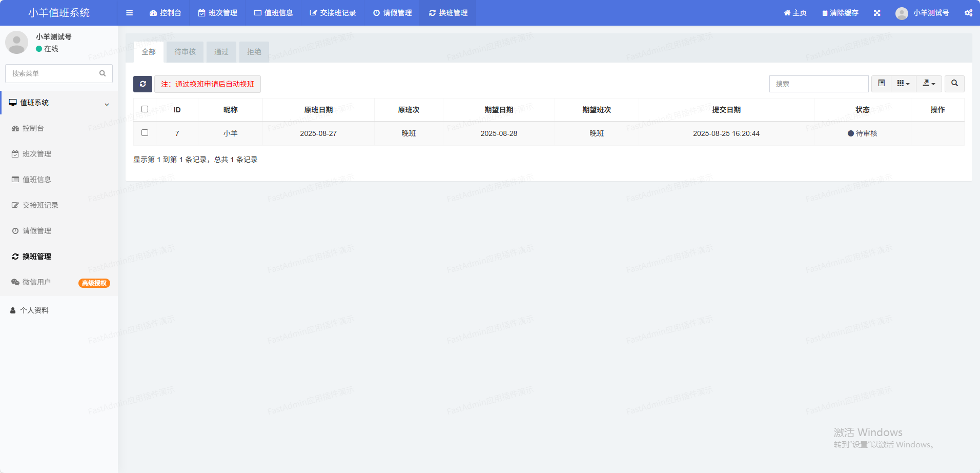Image resolution: width=980 pixels, height=473 pixels.
Task: Switch to the 待审核 tab
Action: point(185,52)
